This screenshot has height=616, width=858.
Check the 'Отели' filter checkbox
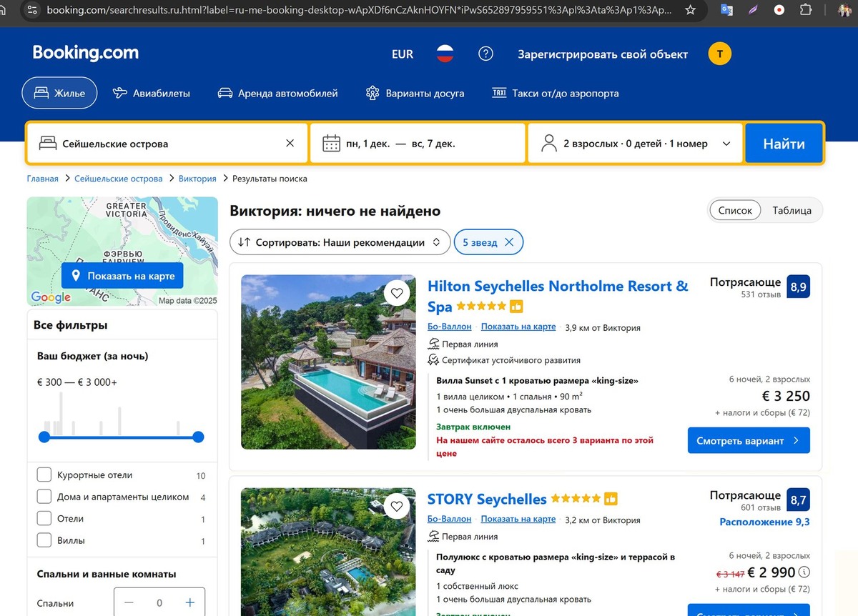(44, 518)
